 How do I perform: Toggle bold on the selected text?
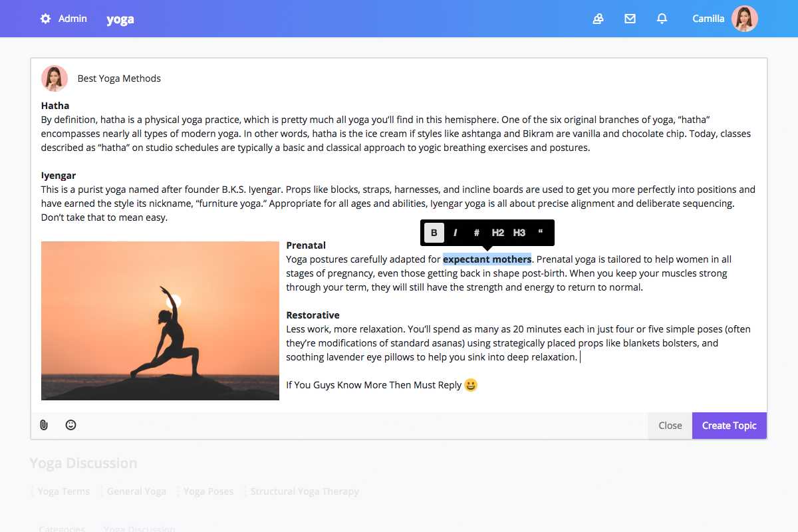pyautogui.click(x=434, y=233)
